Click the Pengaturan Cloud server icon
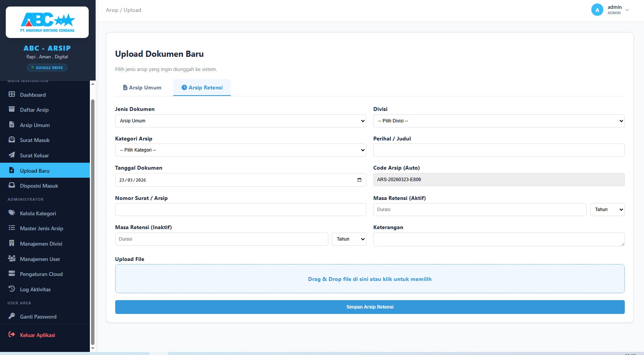644x355 pixels. [12, 274]
